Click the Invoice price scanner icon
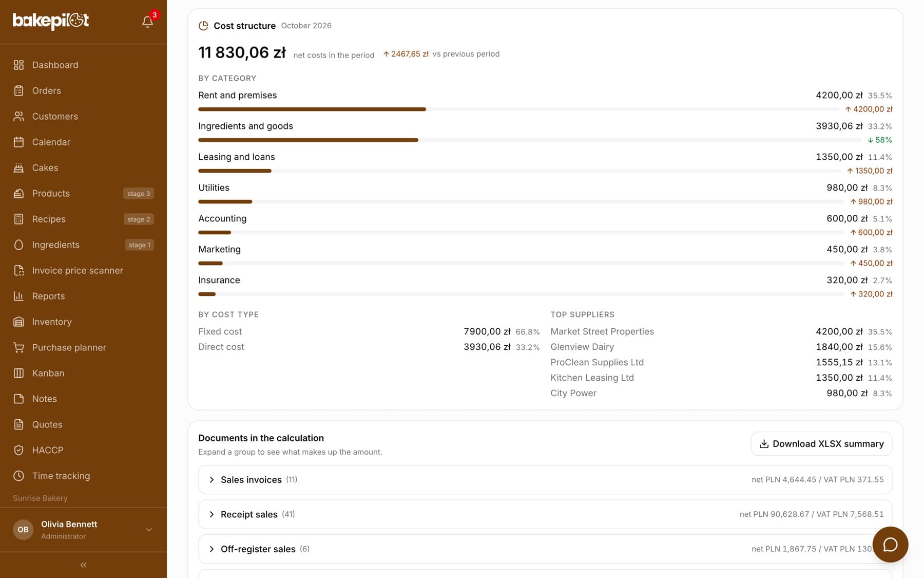This screenshot has width=924, height=578. click(19, 270)
